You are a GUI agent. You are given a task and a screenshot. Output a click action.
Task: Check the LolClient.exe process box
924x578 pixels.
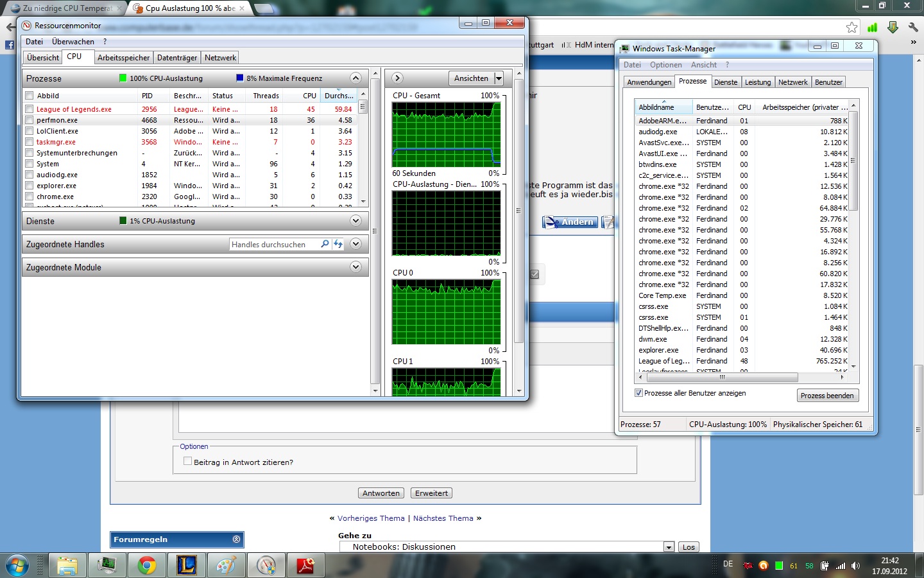click(29, 131)
